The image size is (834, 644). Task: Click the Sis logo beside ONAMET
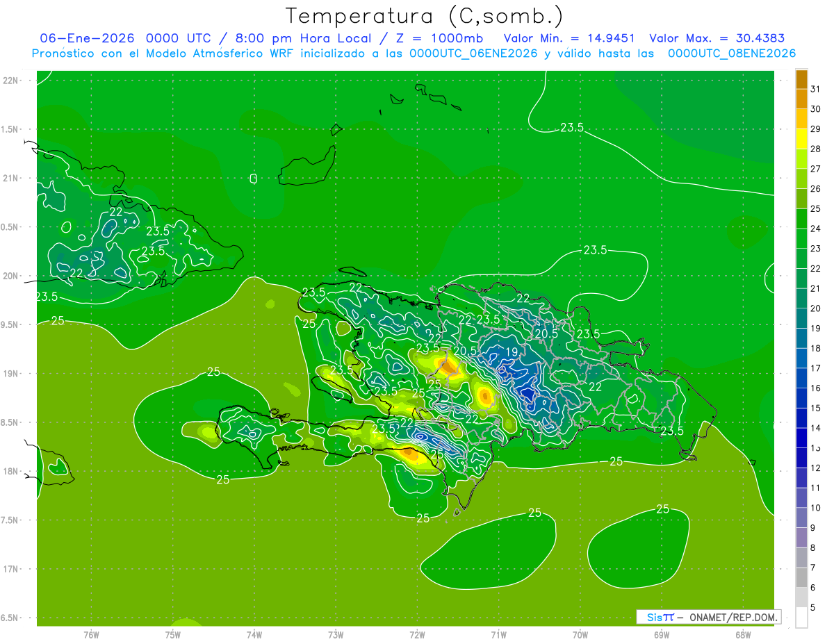point(660,617)
